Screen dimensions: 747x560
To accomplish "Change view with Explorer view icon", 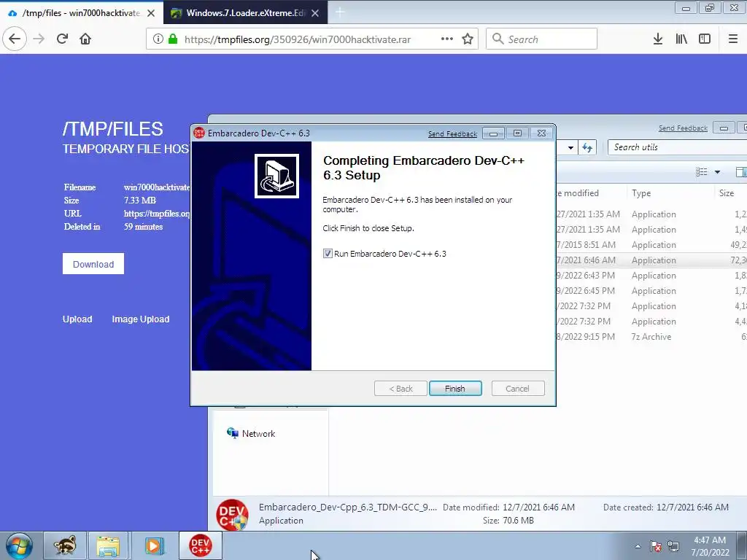I will [701, 172].
